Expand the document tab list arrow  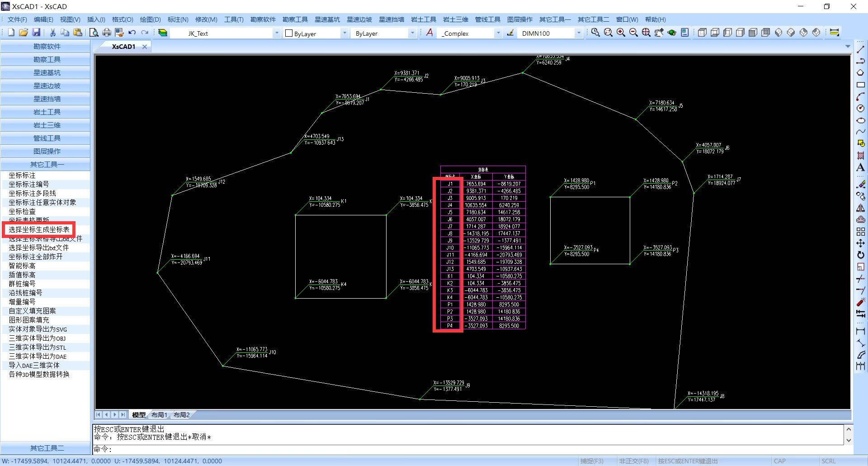[848, 47]
